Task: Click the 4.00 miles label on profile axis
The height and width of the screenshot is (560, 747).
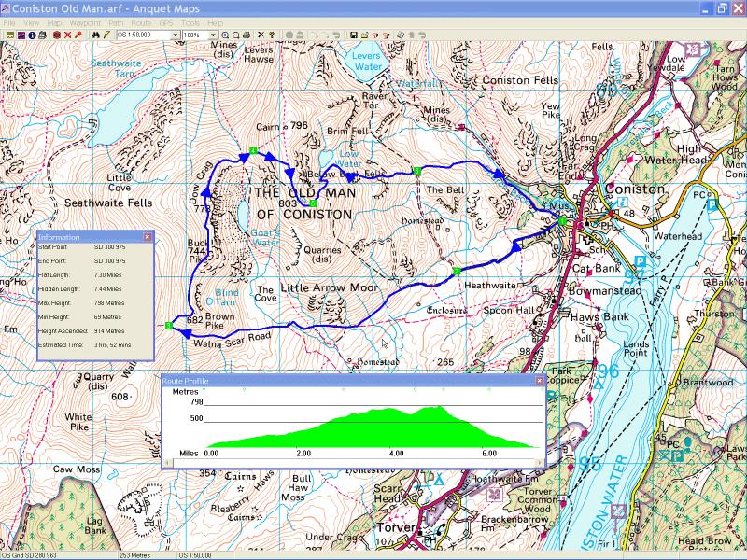Action: [396, 454]
